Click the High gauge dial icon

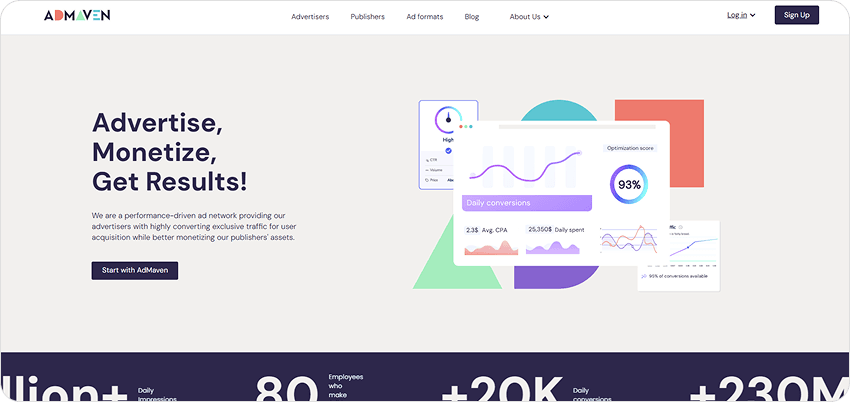[448, 120]
